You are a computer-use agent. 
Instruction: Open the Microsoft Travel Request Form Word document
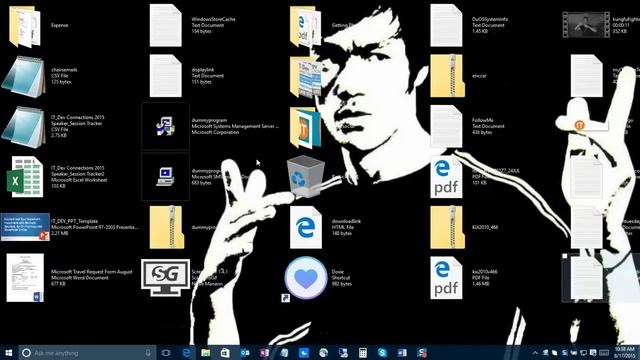(x=25, y=278)
